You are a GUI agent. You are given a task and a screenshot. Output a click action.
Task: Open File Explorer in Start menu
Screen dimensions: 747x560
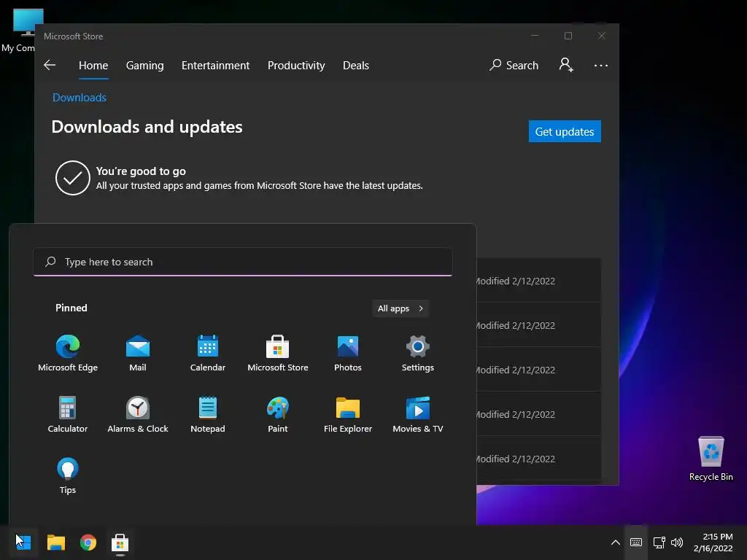pyautogui.click(x=348, y=414)
